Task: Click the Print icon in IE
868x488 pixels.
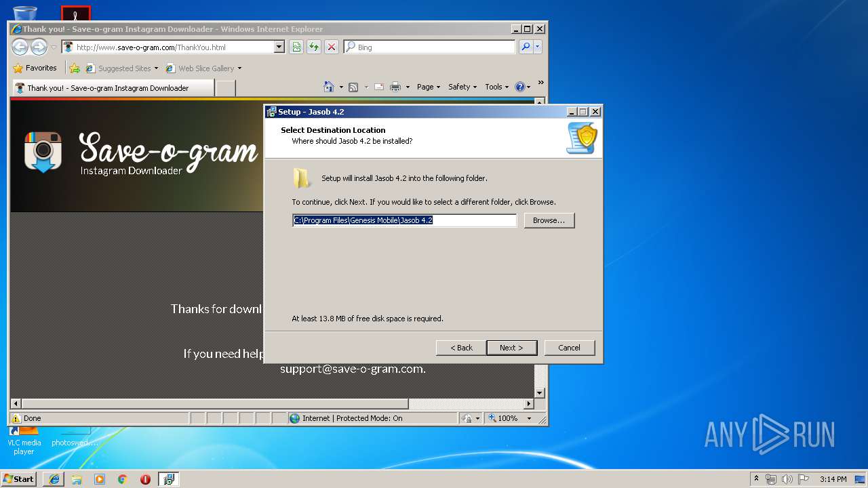Action: (395, 87)
